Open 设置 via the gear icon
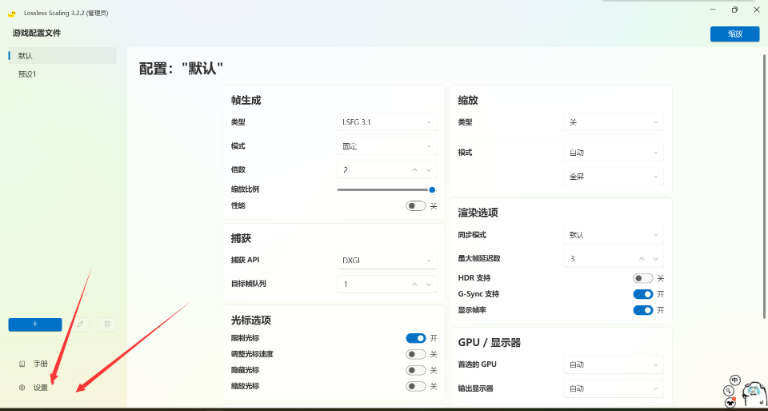768x411 pixels. tap(21, 387)
